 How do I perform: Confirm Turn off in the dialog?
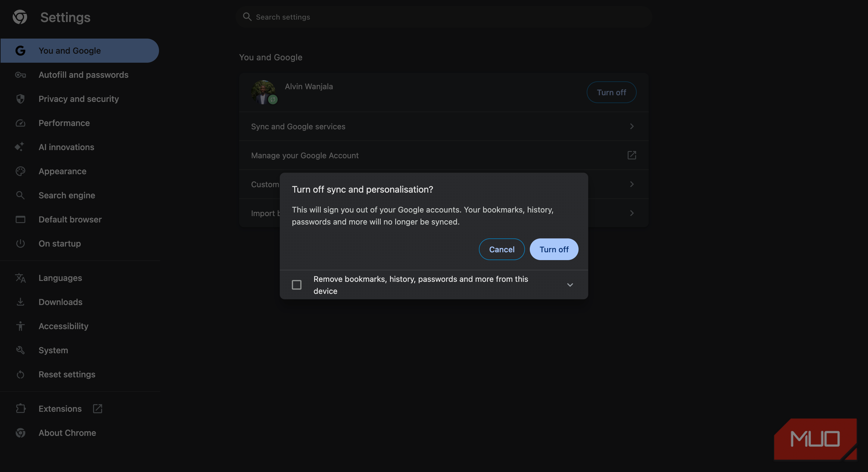click(x=554, y=250)
